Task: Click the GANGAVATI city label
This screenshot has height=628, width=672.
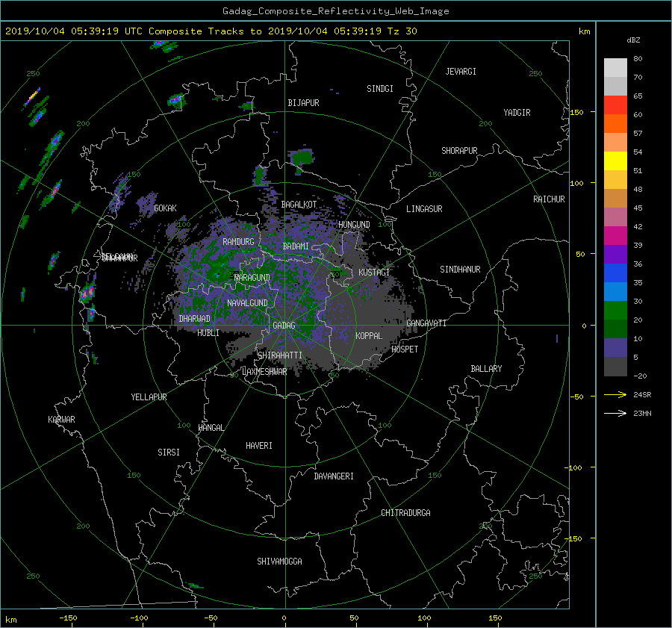Action: pyautogui.click(x=426, y=323)
